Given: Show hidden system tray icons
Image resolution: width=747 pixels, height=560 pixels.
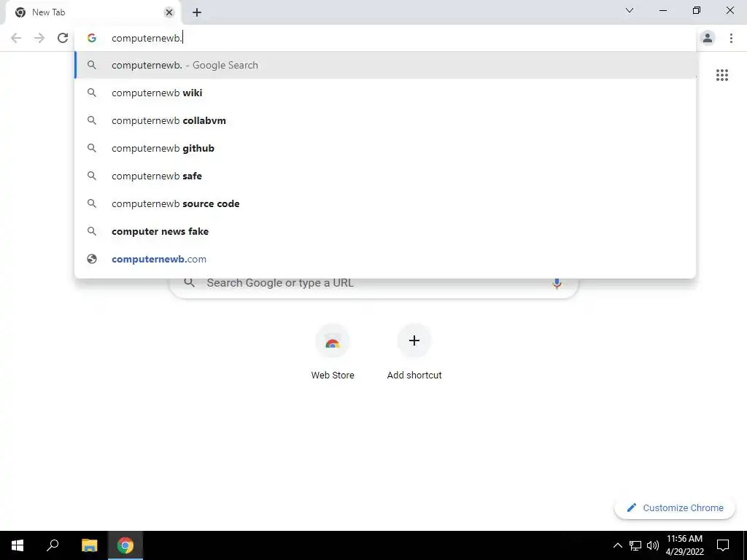Looking at the screenshot, I should (617, 545).
